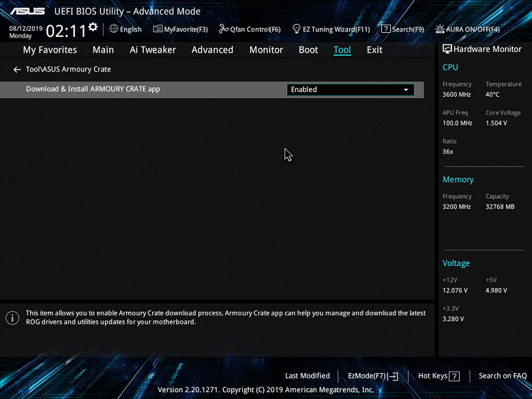This screenshot has height=399, width=532.
Task: Click the Search(F9) question mark icon
Action: pos(386,29)
